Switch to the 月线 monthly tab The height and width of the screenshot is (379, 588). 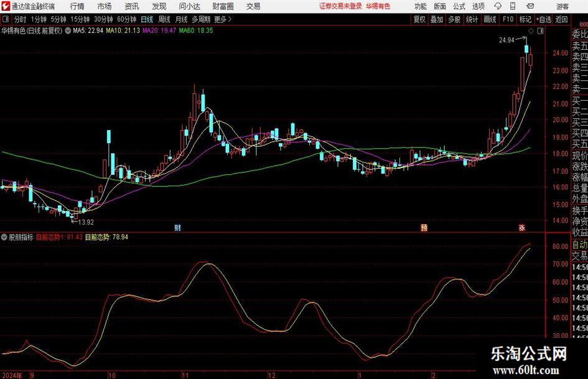(x=182, y=19)
